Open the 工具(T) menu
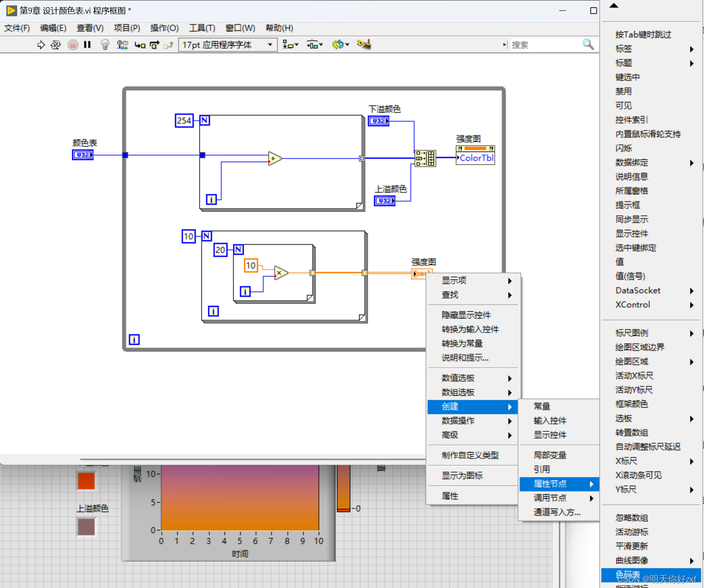This screenshot has width=704, height=588. [x=202, y=28]
